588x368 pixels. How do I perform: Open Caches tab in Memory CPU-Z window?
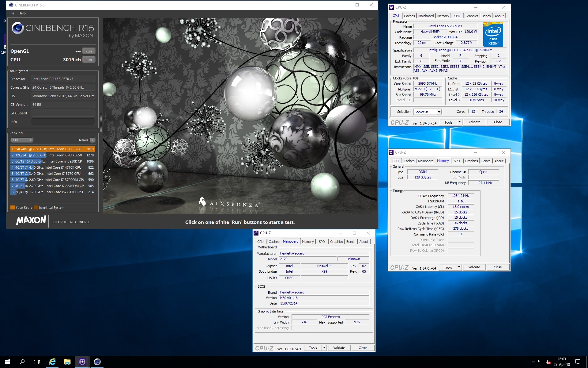coord(409,161)
